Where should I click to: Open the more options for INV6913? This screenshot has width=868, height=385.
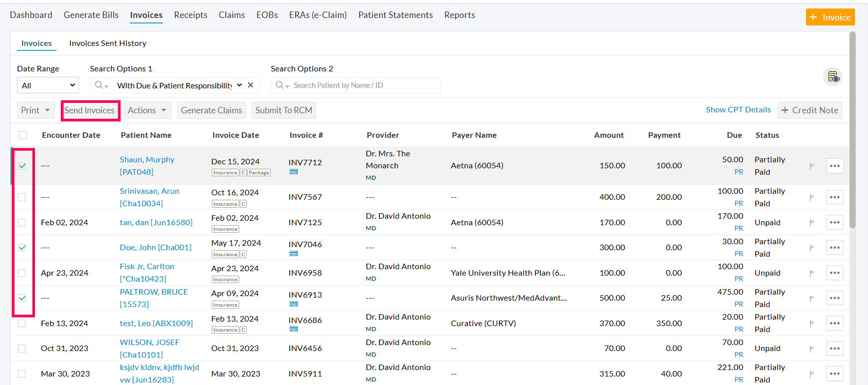point(835,298)
